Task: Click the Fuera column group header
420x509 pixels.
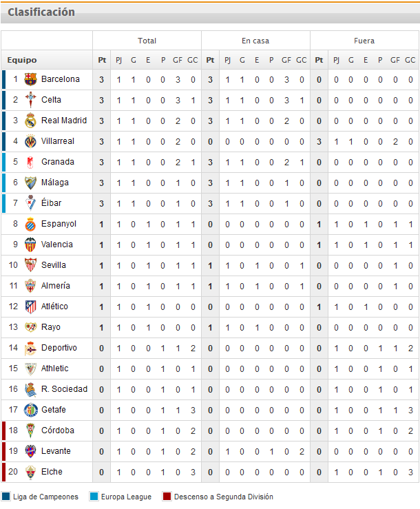Action: click(x=364, y=41)
